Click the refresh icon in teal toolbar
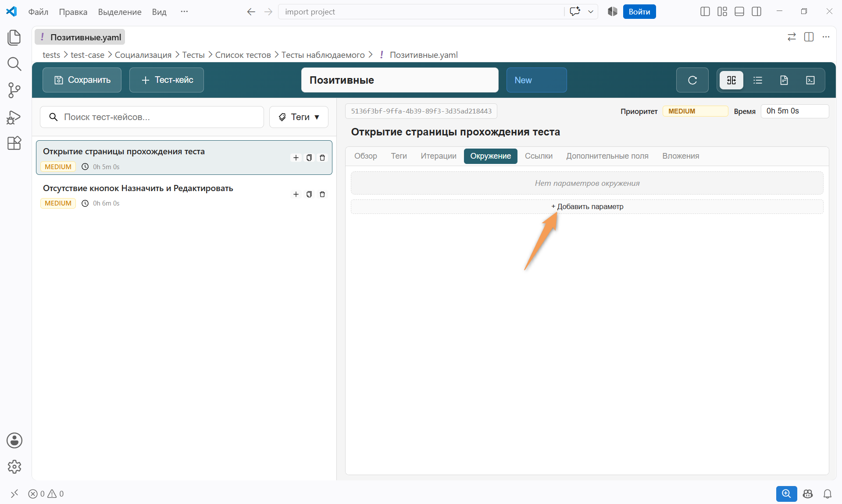 692,80
